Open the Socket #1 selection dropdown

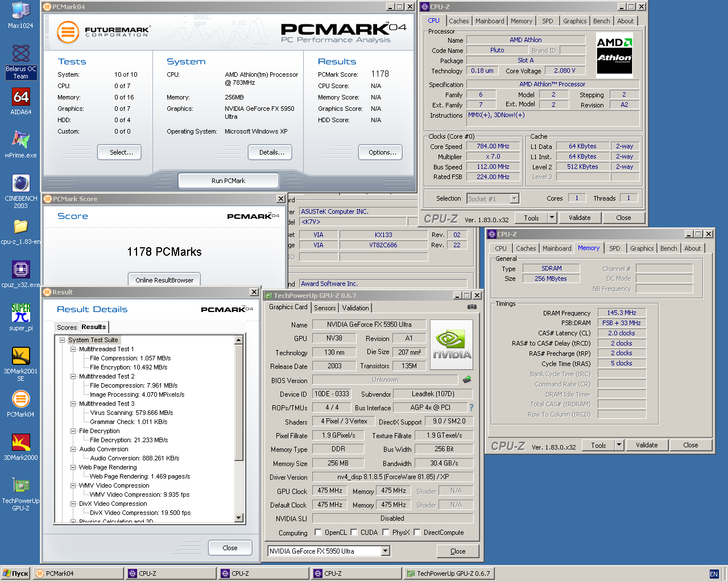coord(515,199)
